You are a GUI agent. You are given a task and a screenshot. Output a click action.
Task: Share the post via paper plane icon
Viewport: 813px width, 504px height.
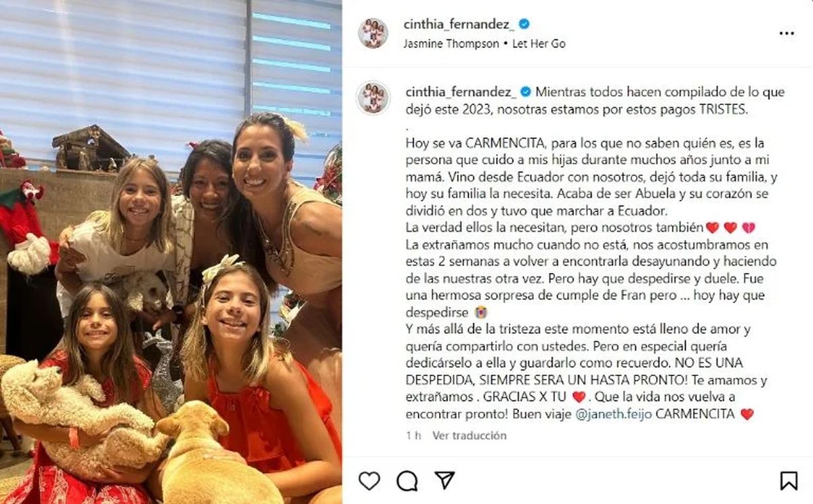pyautogui.click(x=444, y=480)
